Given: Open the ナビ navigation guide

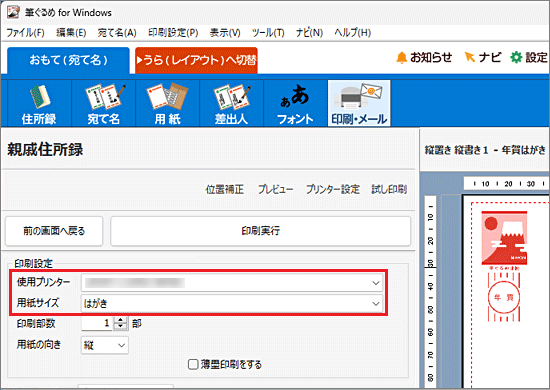Looking at the screenshot, I should pyautogui.click(x=483, y=58).
